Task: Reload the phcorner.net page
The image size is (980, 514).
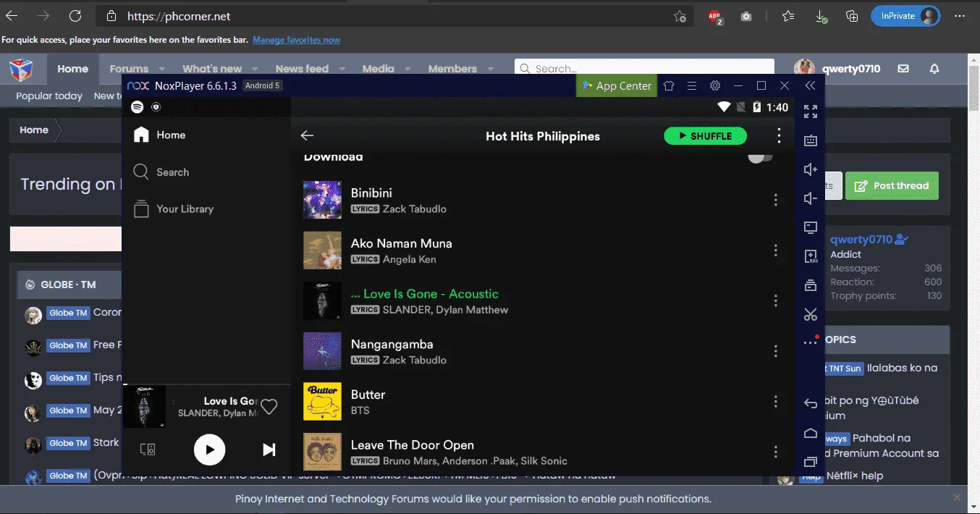Action: click(75, 15)
